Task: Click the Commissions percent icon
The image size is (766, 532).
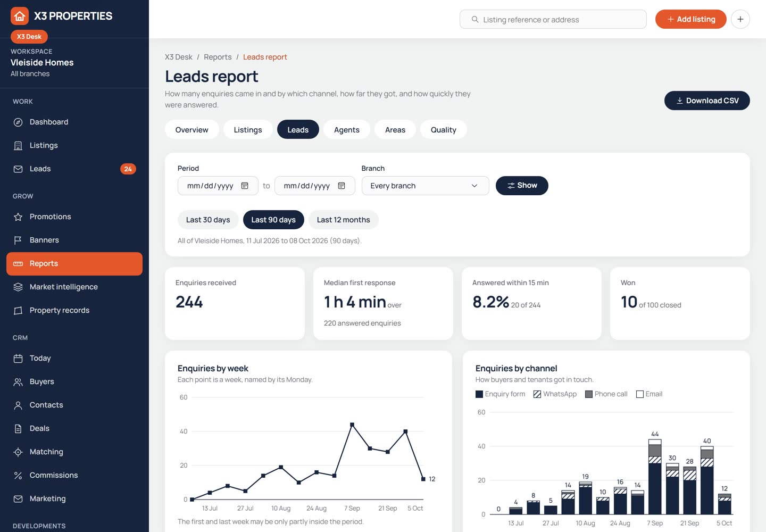Action: [18, 476]
